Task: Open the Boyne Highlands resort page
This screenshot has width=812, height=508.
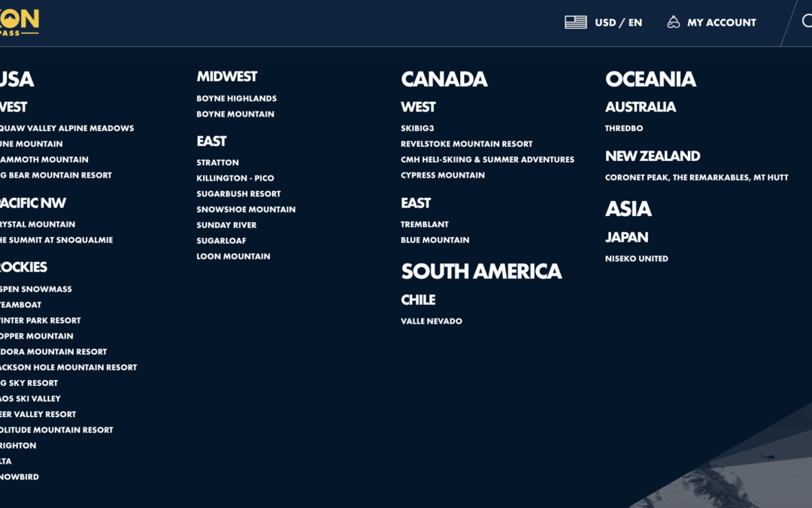Action: pyautogui.click(x=237, y=99)
